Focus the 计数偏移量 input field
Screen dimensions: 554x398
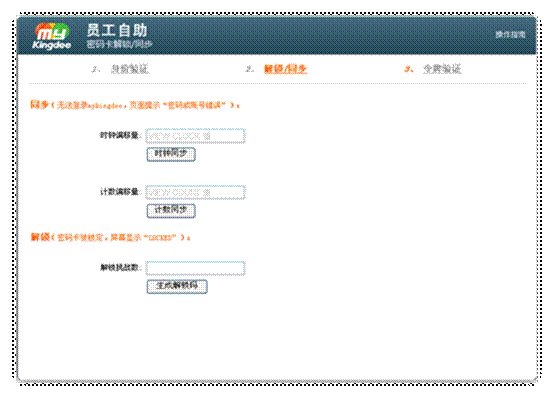(x=195, y=192)
